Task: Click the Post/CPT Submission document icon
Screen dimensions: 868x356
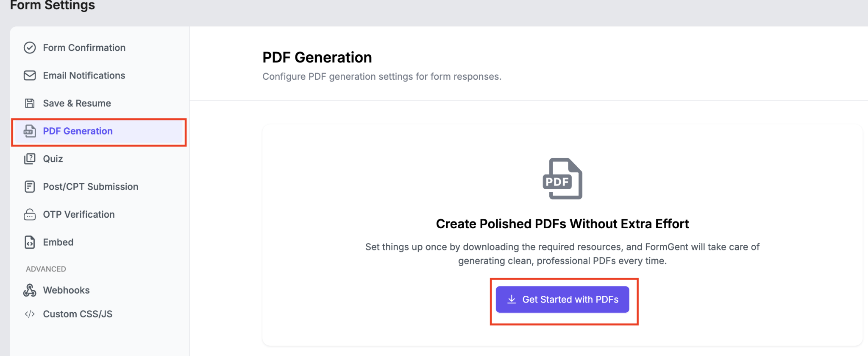Action: tap(30, 187)
